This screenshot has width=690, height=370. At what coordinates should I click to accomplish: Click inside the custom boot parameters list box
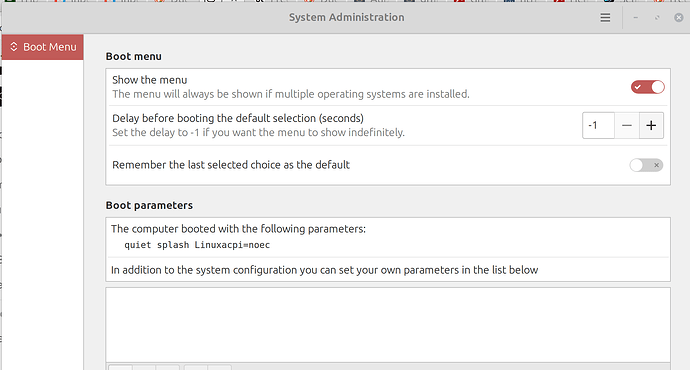[x=388, y=325]
